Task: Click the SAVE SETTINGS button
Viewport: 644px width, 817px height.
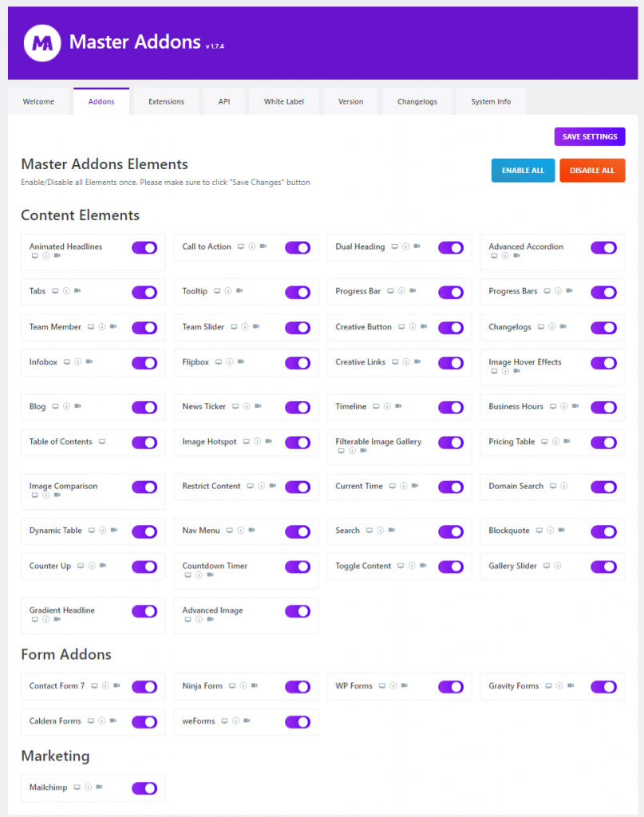Action: [590, 136]
